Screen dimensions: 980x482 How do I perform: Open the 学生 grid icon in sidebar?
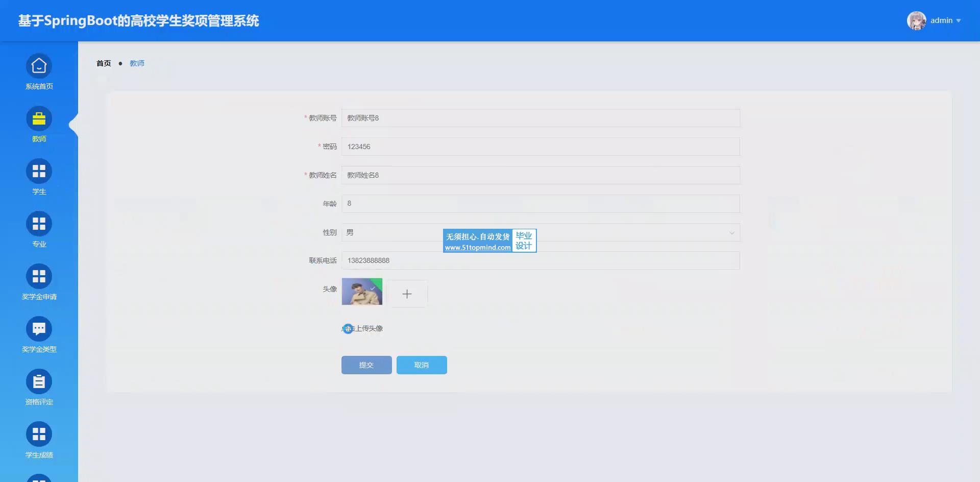(x=39, y=172)
